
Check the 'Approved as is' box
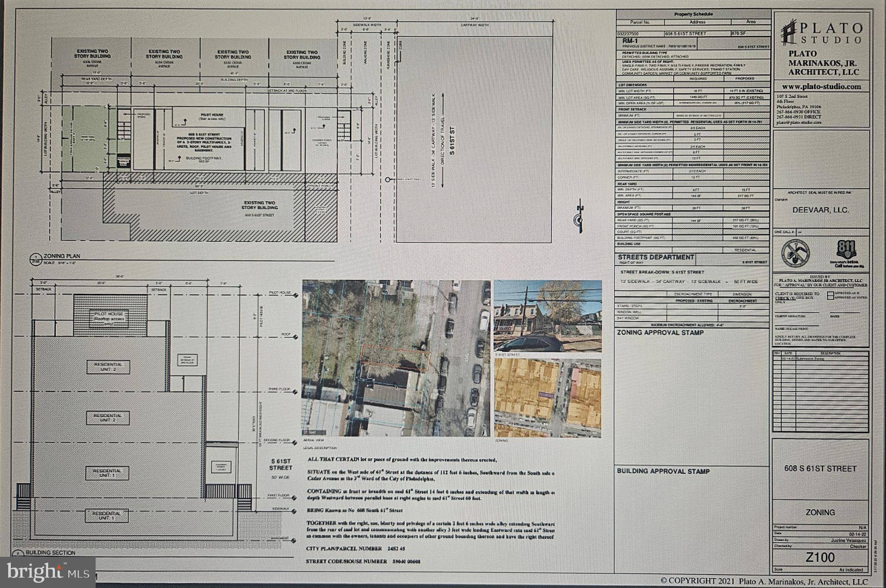pyautogui.click(x=829, y=295)
